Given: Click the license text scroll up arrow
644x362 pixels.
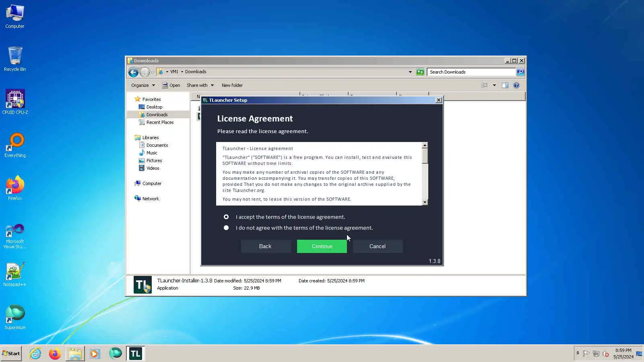Looking at the screenshot, I should [x=425, y=145].
